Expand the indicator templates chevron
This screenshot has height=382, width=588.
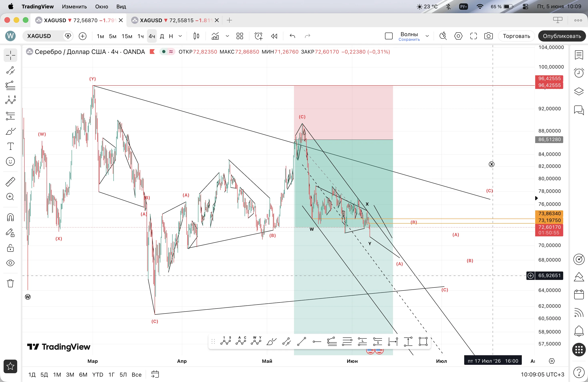click(227, 36)
